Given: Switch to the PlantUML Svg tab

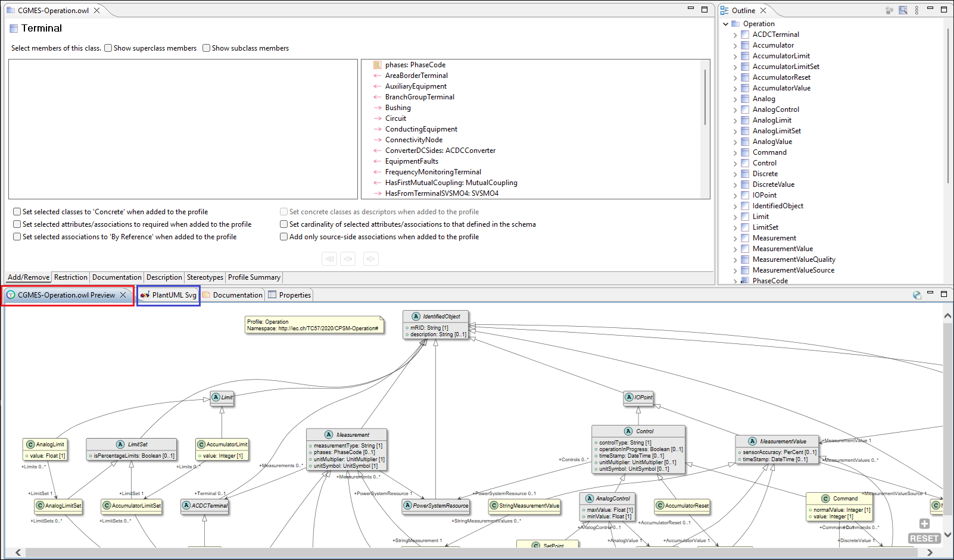Looking at the screenshot, I should pos(169,295).
